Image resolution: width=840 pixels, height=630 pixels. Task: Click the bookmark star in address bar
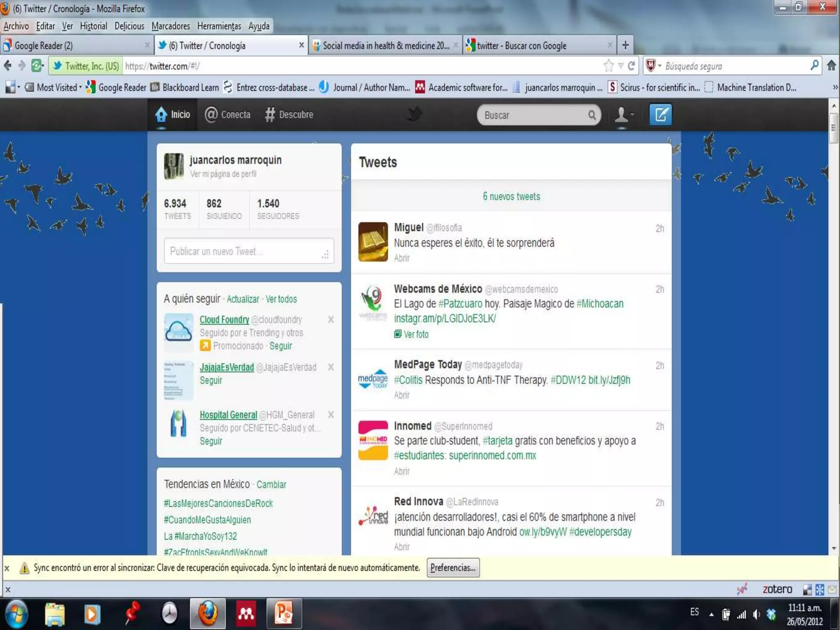[609, 66]
